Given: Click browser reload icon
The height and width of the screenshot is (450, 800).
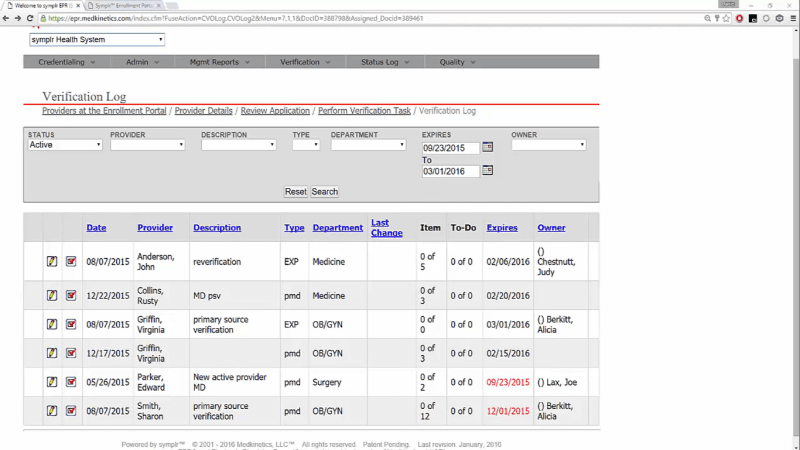Looking at the screenshot, I should 30,18.
